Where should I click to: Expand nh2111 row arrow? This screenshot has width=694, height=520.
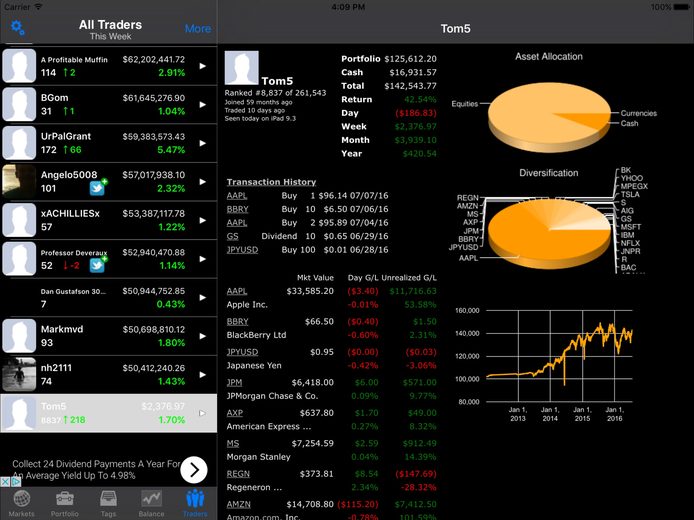pyautogui.click(x=202, y=374)
